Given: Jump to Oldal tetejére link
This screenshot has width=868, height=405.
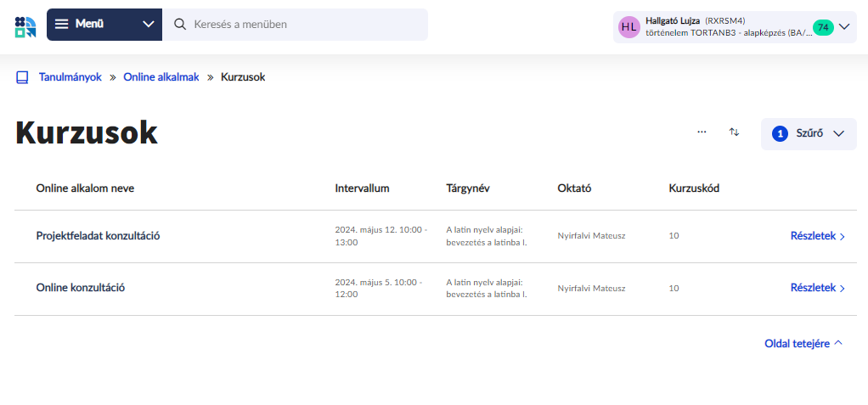Looking at the screenshot, I should (803, 343).
